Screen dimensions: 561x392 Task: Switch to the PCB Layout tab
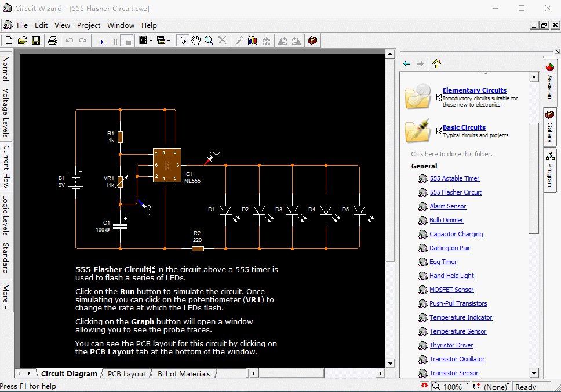coord(126,373)
